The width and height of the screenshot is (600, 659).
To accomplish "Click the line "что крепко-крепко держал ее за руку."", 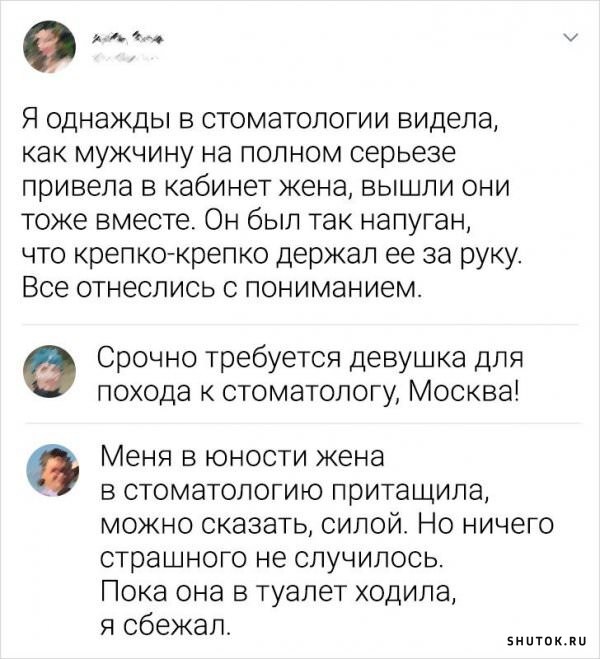I will (272, 253).
